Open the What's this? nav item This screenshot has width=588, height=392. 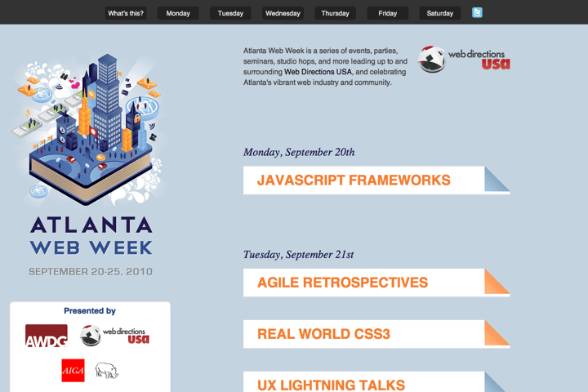click(x=126, y=14)
